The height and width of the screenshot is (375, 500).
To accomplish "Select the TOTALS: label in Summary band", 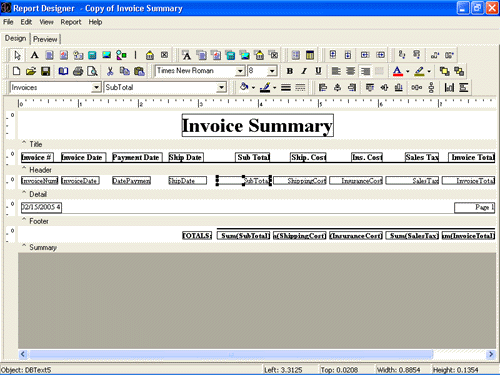I will 197,236.
